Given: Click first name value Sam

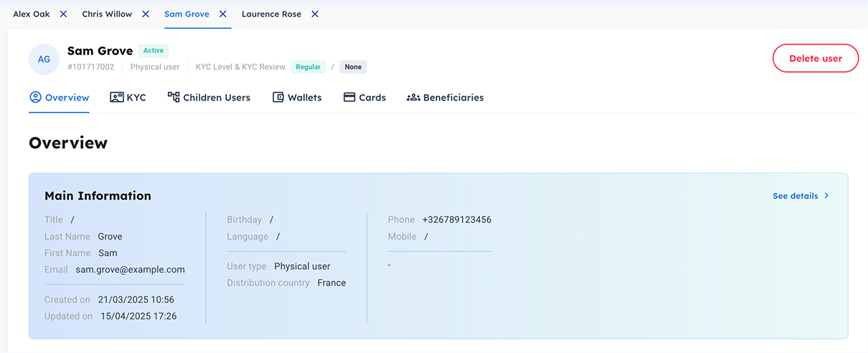Looking at the screenshot, I should click(x=108, y=253).
